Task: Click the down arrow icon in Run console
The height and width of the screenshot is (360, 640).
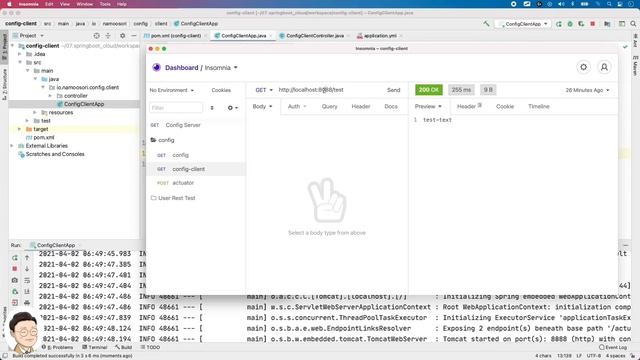Action: pos(27,269)
